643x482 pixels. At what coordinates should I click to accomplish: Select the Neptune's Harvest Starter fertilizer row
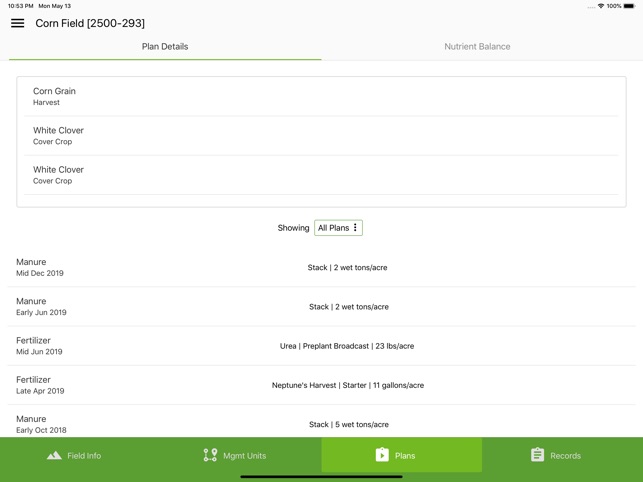pyautogui.click(x=321, y=385)
